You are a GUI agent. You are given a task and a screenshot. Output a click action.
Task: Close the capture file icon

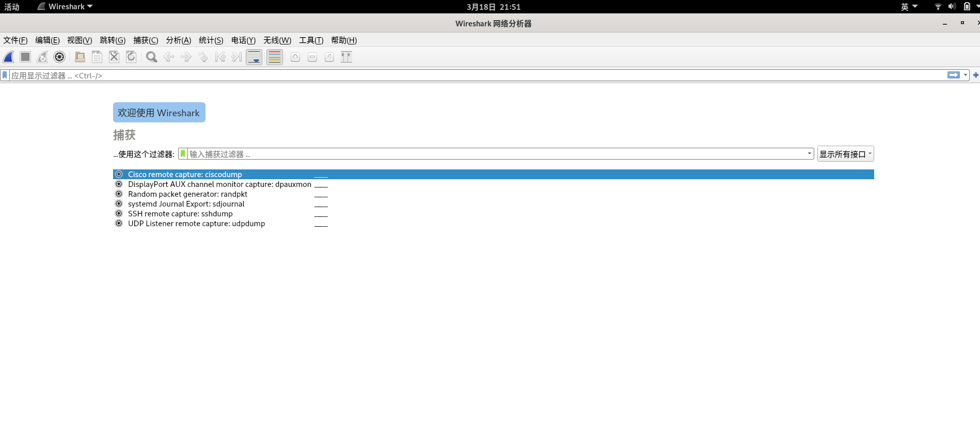(x=114, y=57)
